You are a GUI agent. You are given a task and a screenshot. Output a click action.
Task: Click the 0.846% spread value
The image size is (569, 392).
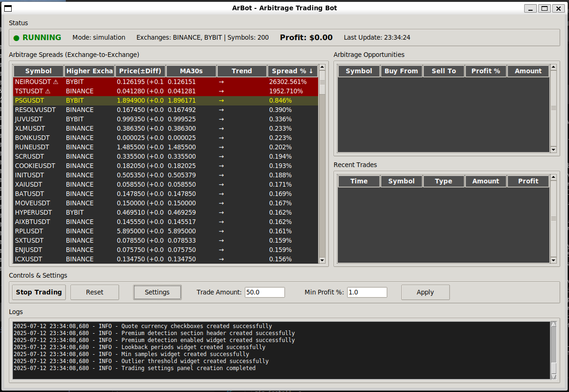pos(280,100)
